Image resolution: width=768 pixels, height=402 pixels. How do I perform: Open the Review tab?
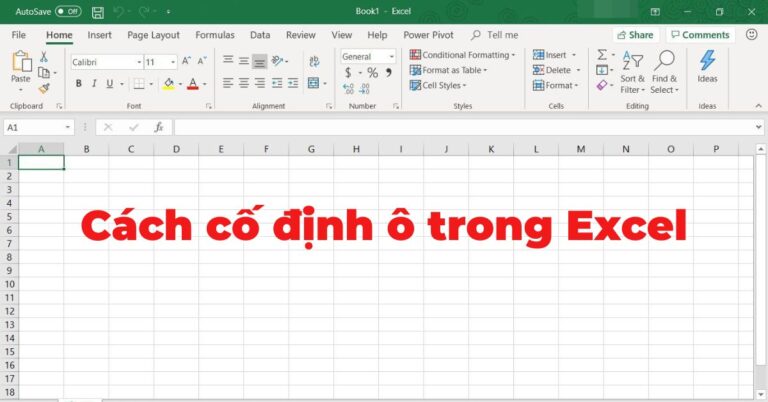click(x=301, y=35)
